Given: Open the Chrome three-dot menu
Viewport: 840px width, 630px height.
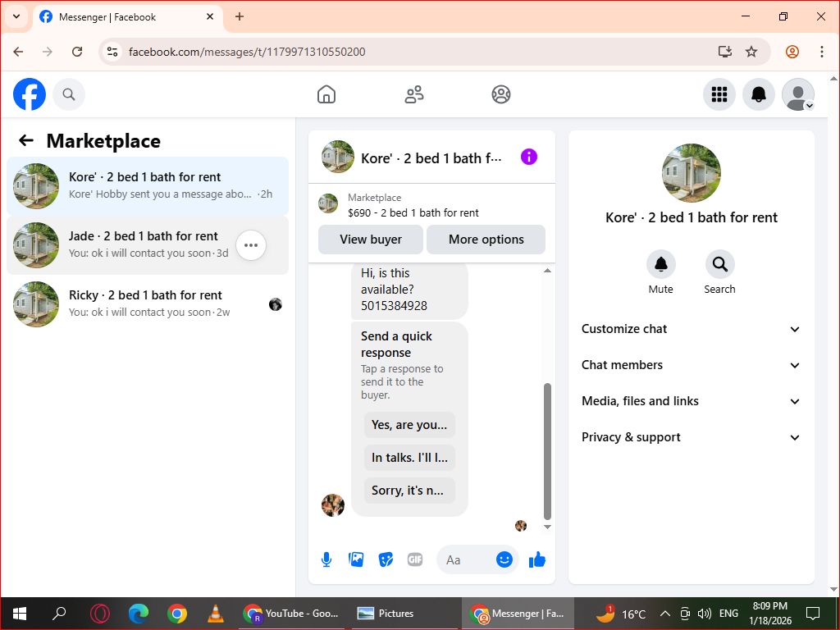Looking at the screenshot, I should point(822,52).
